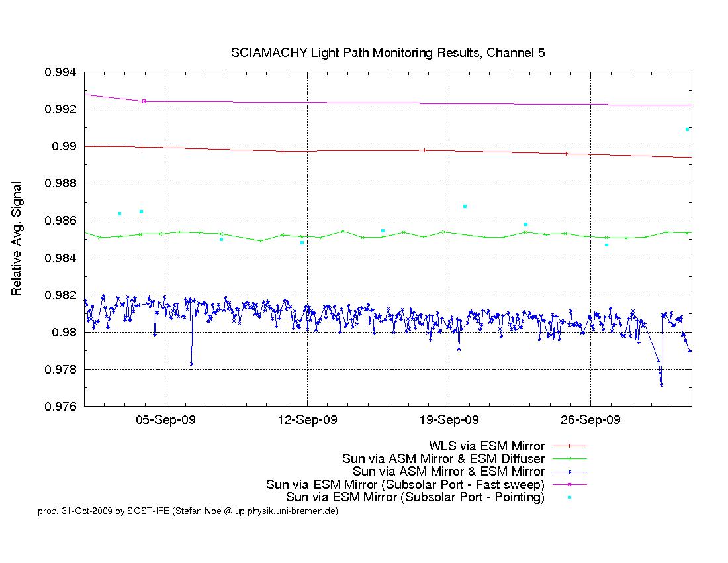Click the 05-Sep-09 date label

[x=165, y=420]
